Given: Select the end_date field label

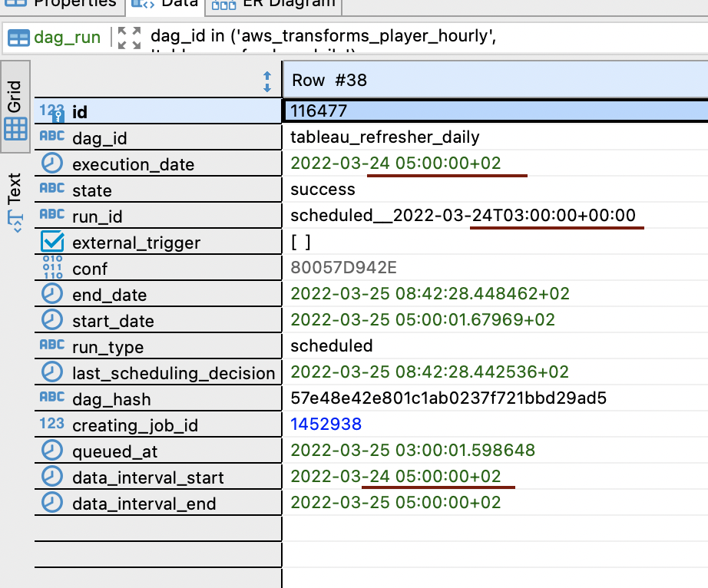Looking at the screenshot, I should click(110, 295).
